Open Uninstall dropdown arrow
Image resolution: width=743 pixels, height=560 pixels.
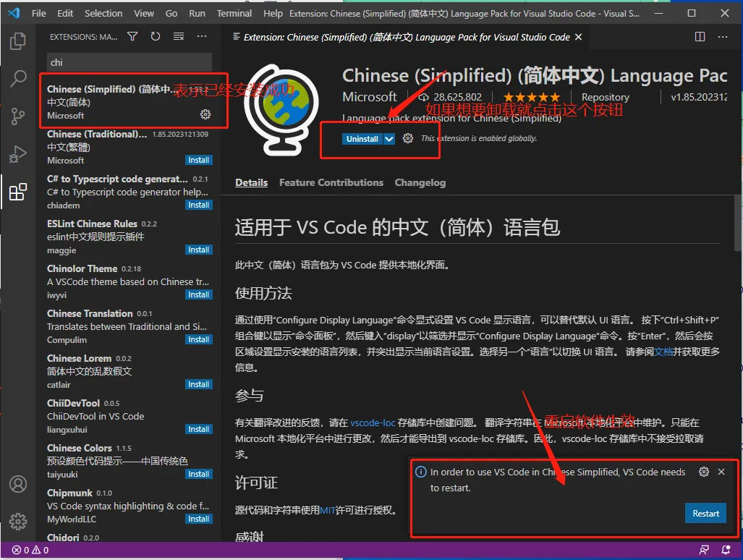[x=389, y=139]
